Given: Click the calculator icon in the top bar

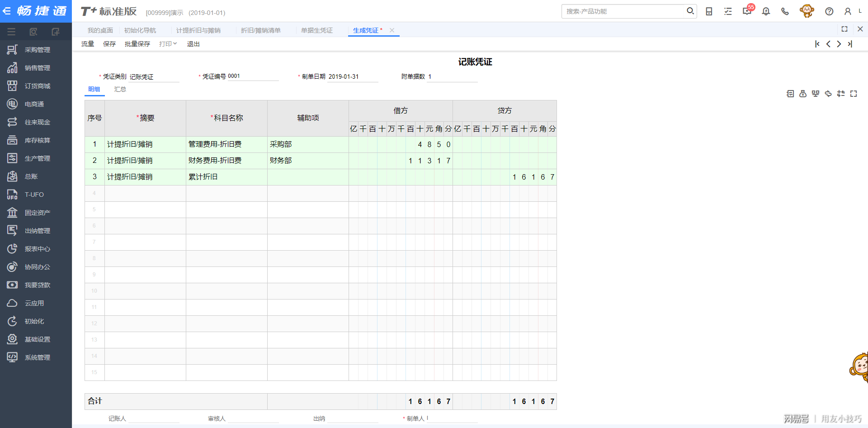Looking at the screenshot, I should coord(709,11).
